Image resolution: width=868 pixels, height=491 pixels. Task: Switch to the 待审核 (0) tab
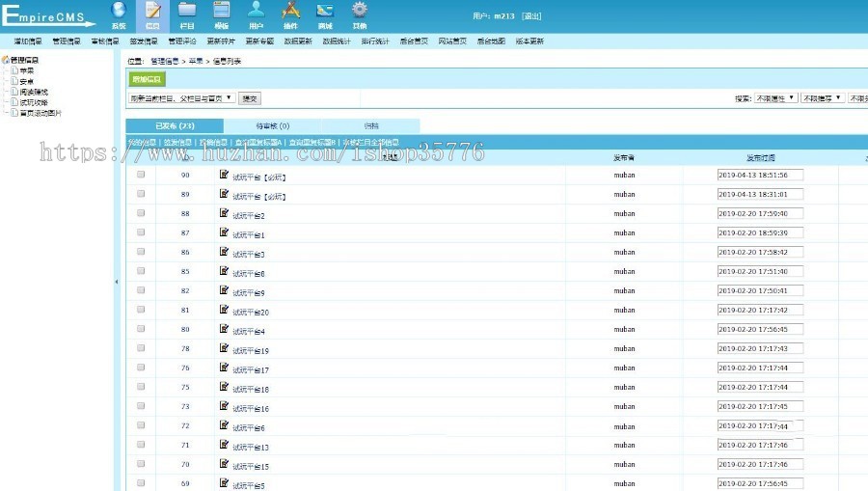click(272, 125)
